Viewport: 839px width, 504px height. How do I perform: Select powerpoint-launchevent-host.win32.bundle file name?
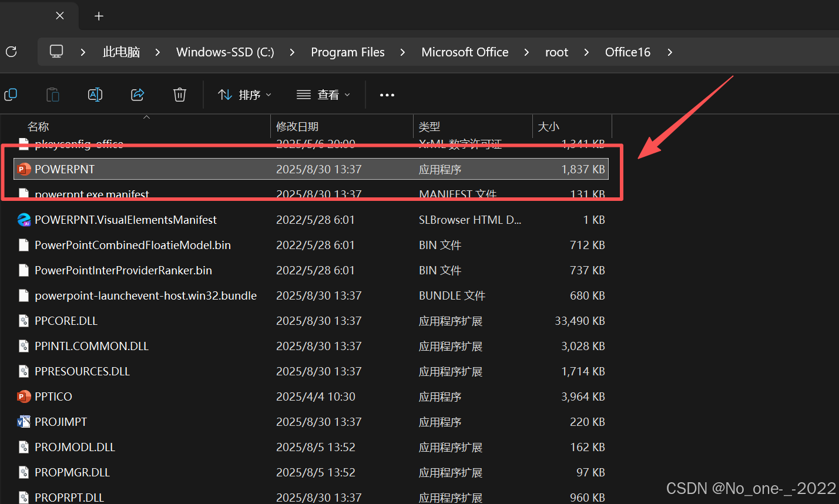pyautogui.click(x=146, y=295)
